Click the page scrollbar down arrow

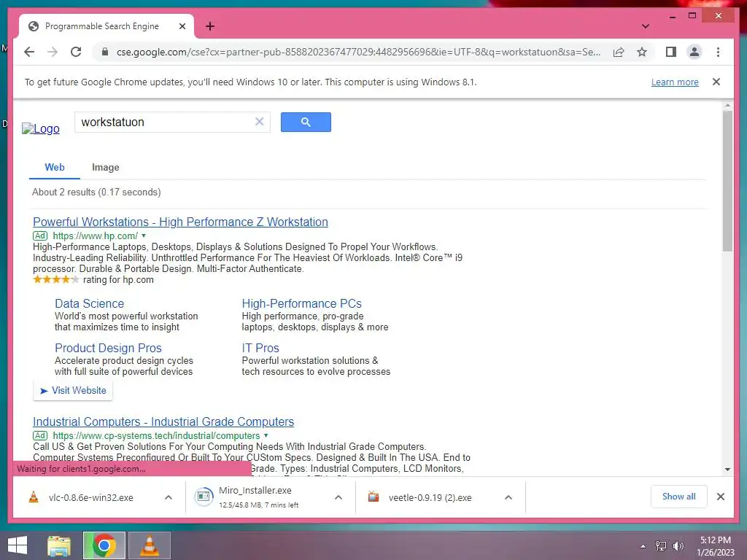coord(727,470)
